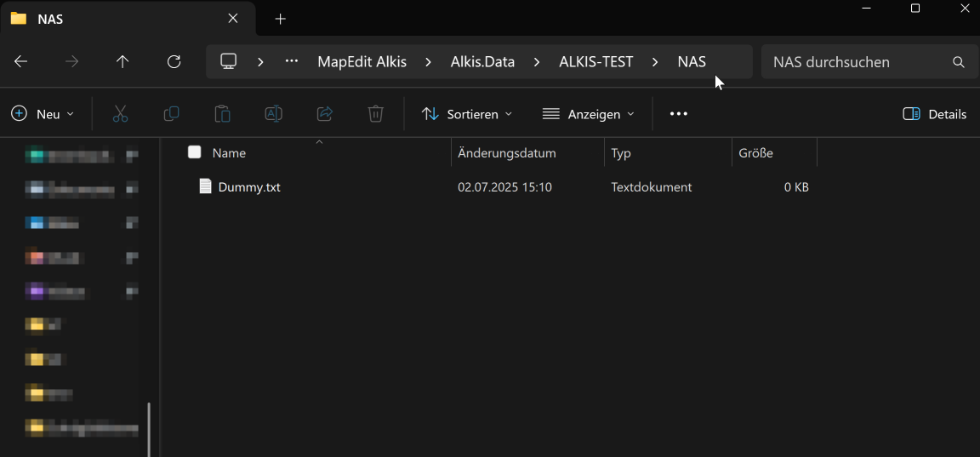Refresh the current folder view
Image resolution: width=980 pixels, height=457 pixels.
click(x=174, y=62)
